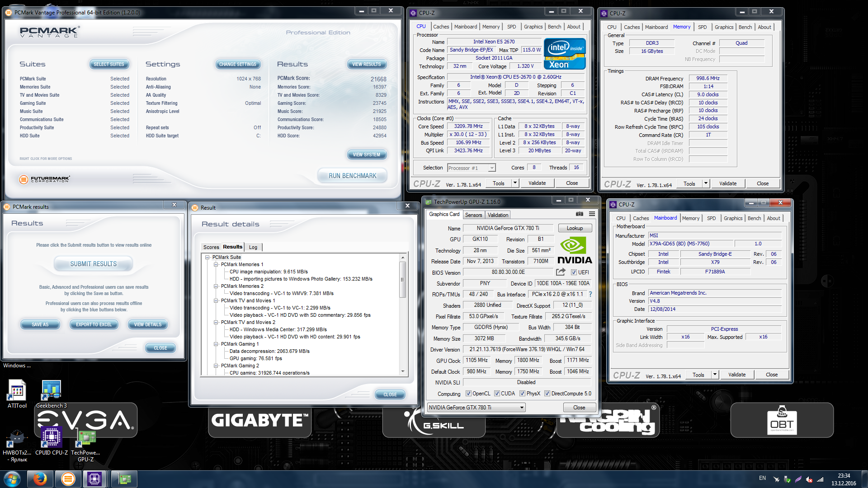The height and width of the screenshot is (488, 868).
Task: Click the RUN BENCHMARK button
Action: 352,176
